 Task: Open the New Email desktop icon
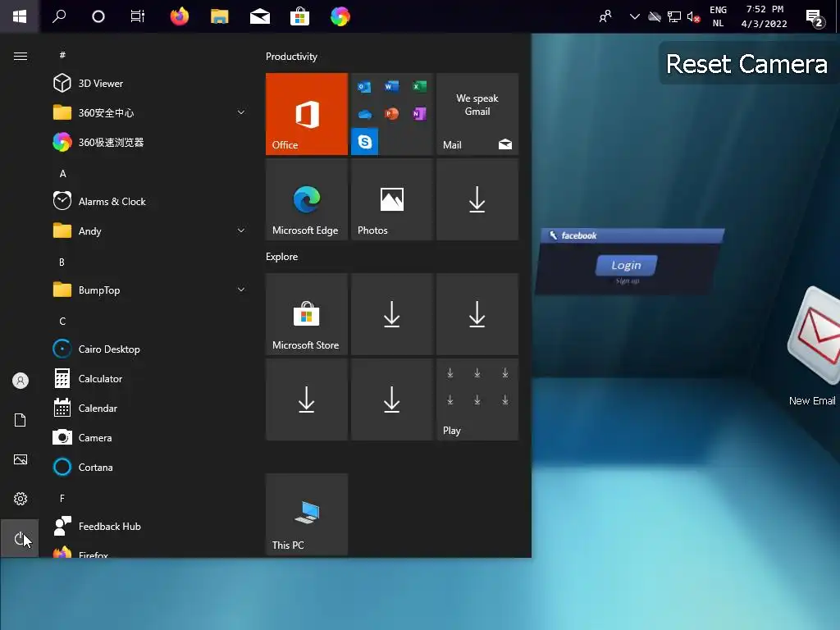(813, 347)
